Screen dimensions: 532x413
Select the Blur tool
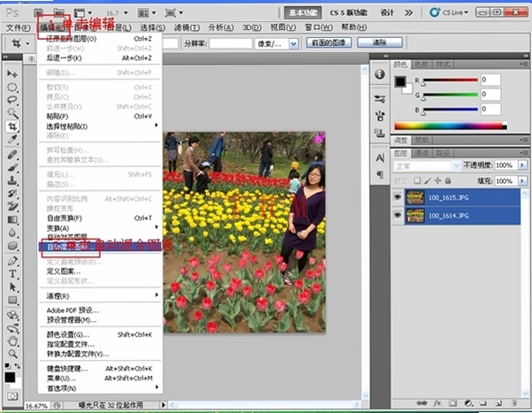pyautogui.click(x=12, y=233)
